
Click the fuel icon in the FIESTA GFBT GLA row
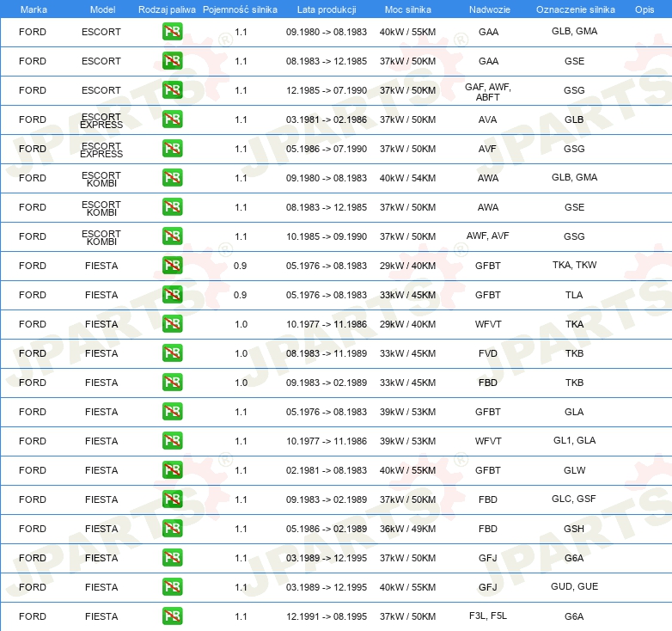coord(172,412)
